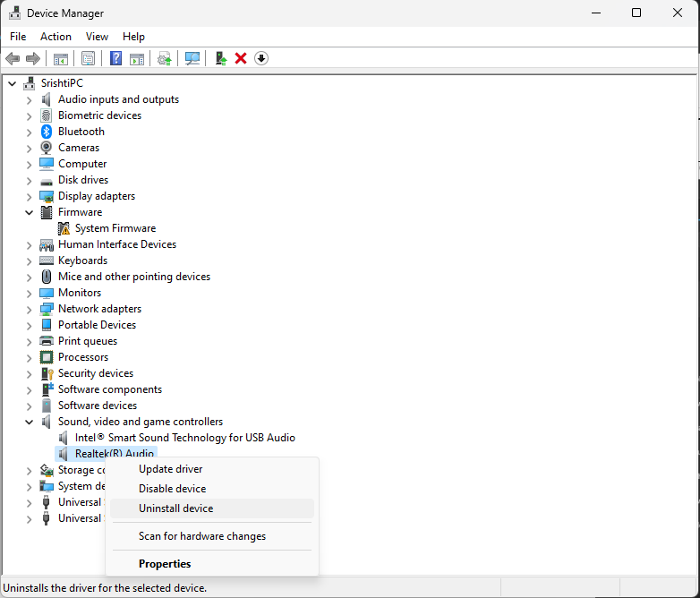Screen dimensions: 700x598
Task: Click the Properties toolbar icon
Action: click(x=88, y=58)
